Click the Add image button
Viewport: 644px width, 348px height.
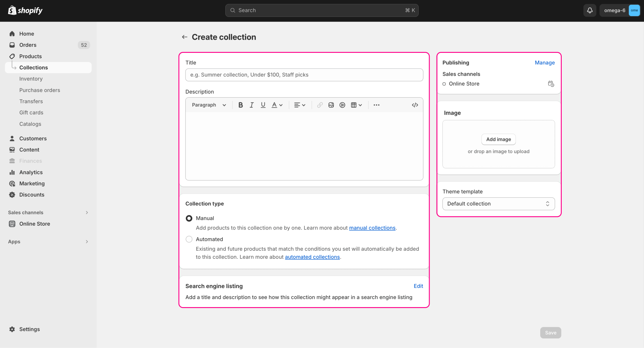(499, 139)
